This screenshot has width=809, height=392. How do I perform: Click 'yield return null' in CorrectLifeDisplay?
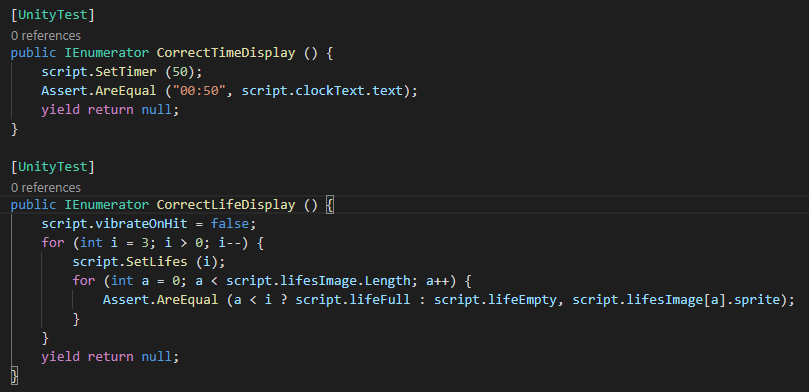coord(106,356)
